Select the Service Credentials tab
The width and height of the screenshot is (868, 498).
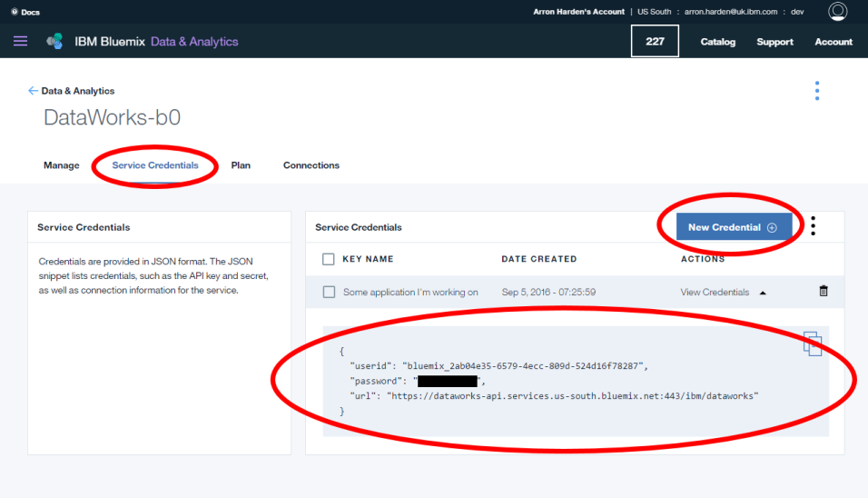click(x=155, y=165)
